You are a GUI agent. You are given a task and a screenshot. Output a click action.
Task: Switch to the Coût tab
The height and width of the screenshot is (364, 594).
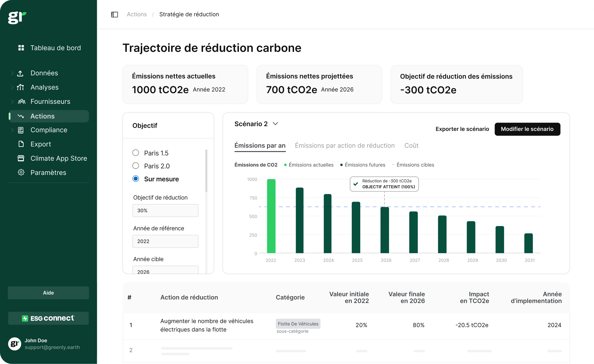point(411,145)
